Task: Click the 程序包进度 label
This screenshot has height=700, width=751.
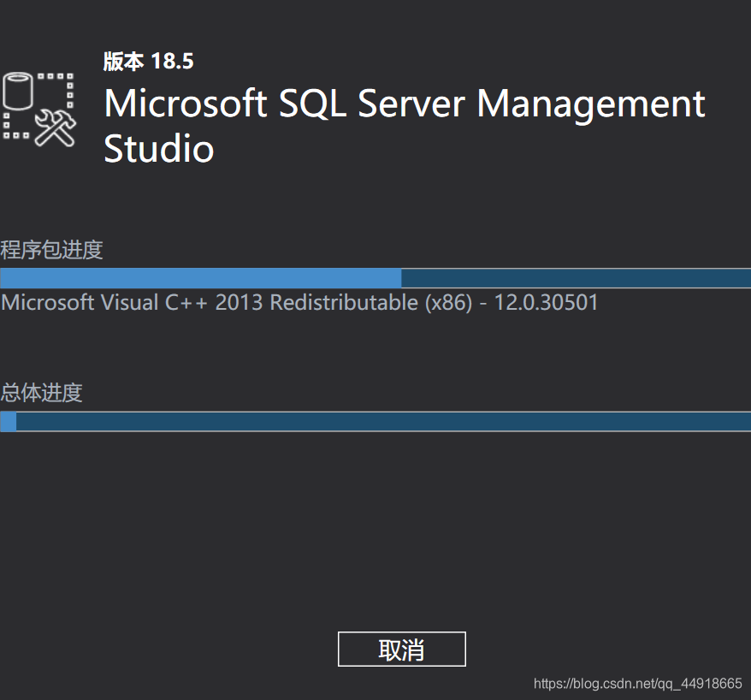Action: click(51, 250)
